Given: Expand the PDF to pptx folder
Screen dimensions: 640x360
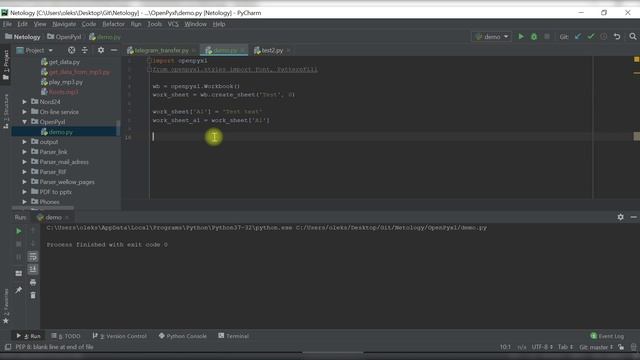Looking at the screenshot, I should (24, 191).
